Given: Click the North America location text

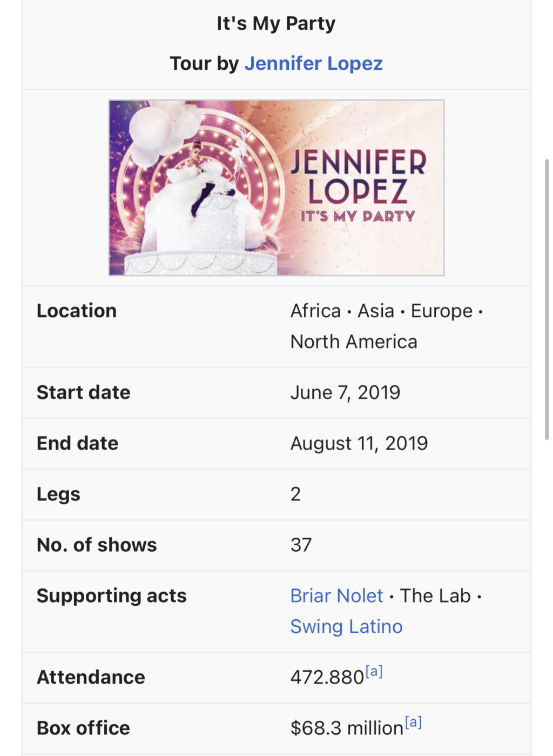Looking at the screenshot, I should 354,342.
